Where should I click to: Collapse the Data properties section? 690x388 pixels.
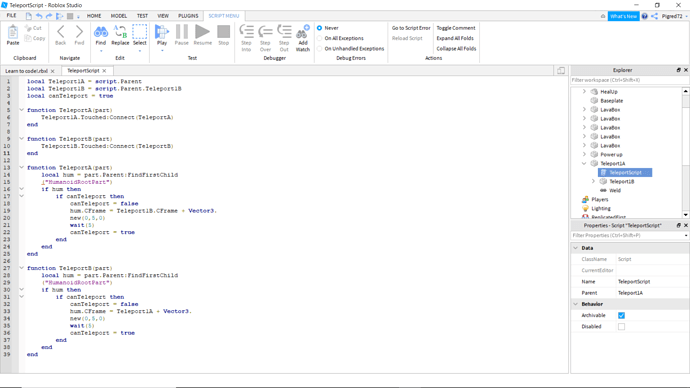(x=576, y=248)
